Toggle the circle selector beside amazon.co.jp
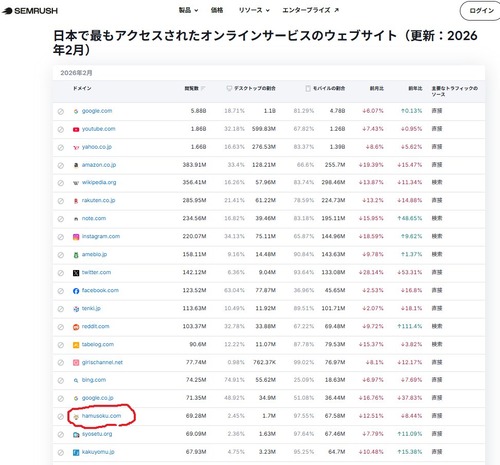Screen dimensions: 500x465 (61, 165)
